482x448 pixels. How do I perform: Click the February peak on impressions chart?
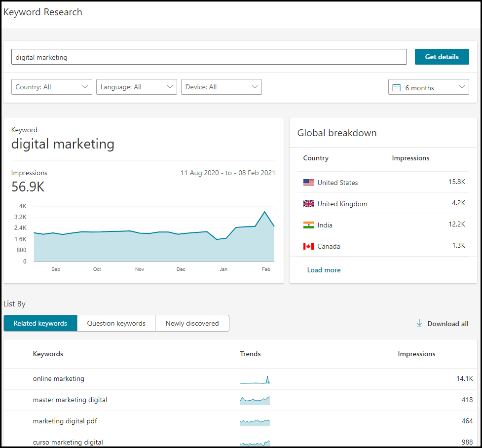264,212
